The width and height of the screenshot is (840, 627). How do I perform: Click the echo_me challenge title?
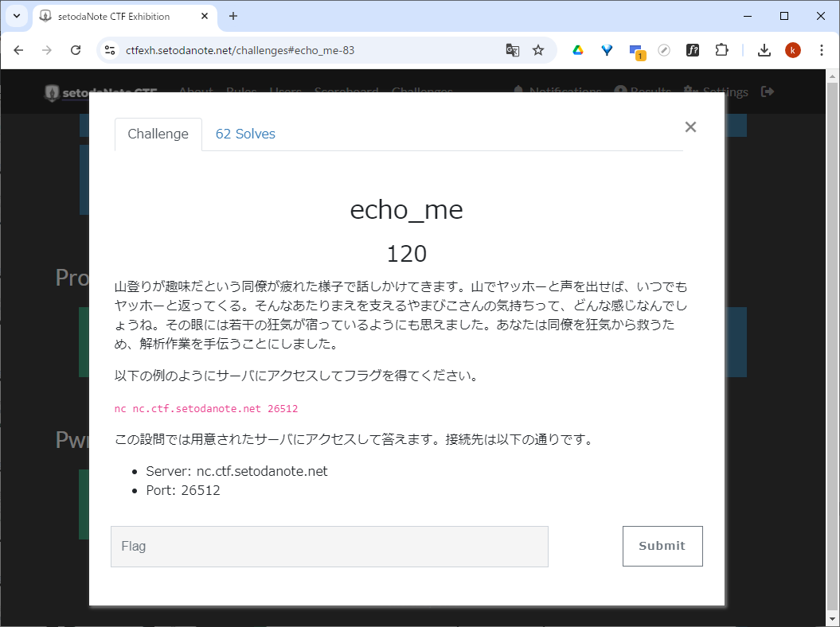click(407, 209)
